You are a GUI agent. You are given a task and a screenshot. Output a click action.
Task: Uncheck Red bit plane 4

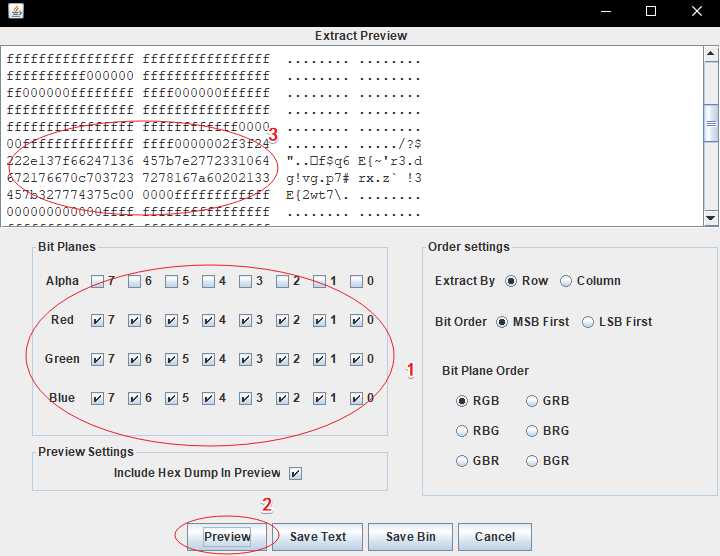tap(208, 320)
